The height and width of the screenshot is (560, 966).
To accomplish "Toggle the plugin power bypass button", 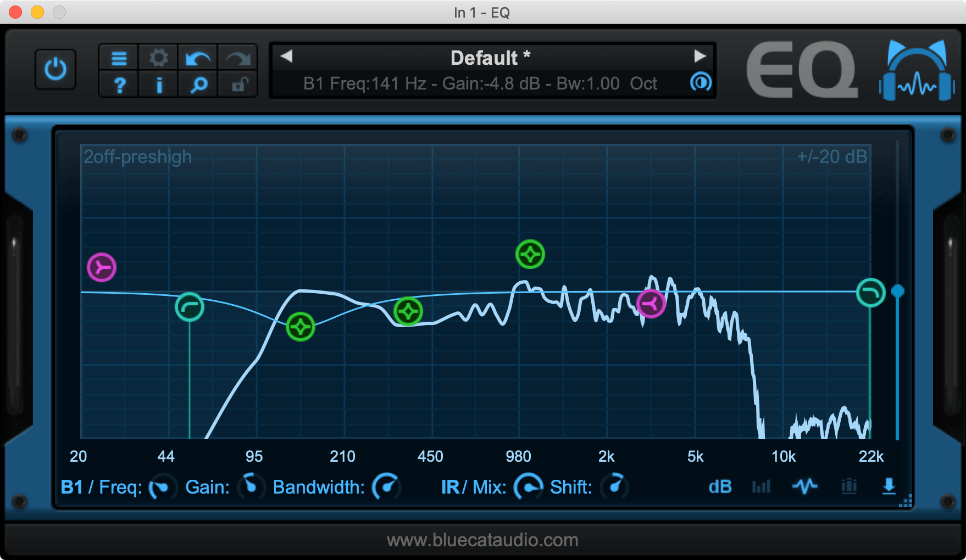I will [x=55, y=70].
